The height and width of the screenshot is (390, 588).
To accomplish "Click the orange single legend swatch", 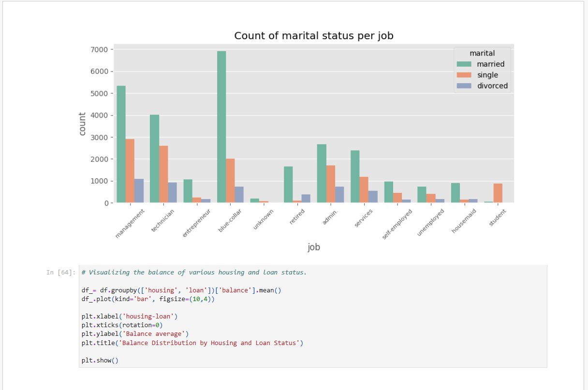I will click(x=464, y=75).
